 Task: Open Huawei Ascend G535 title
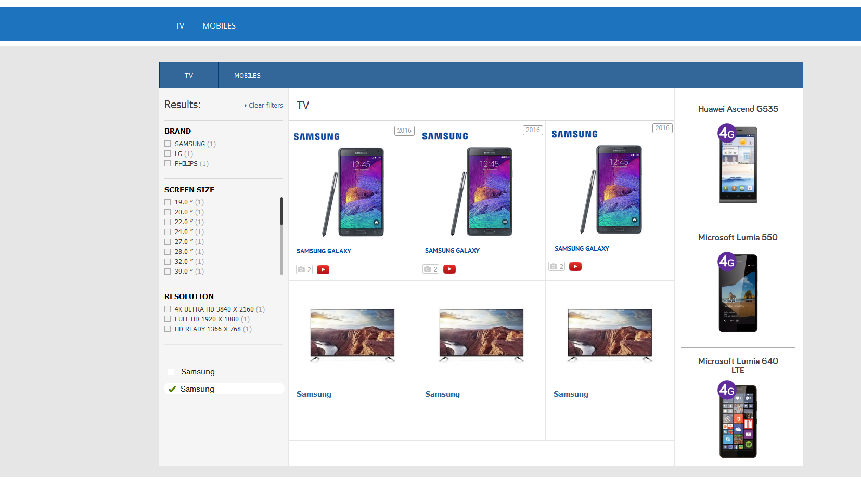738,109
